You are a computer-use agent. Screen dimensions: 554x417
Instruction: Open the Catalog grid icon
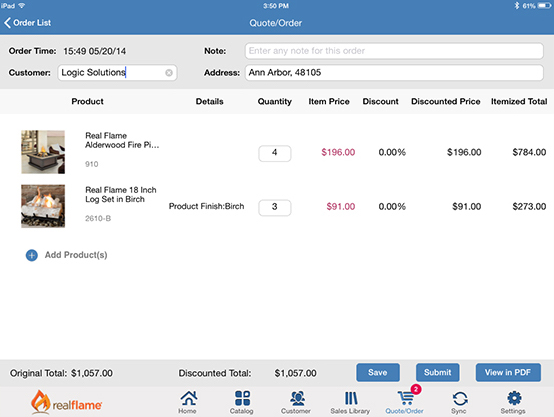242,398
